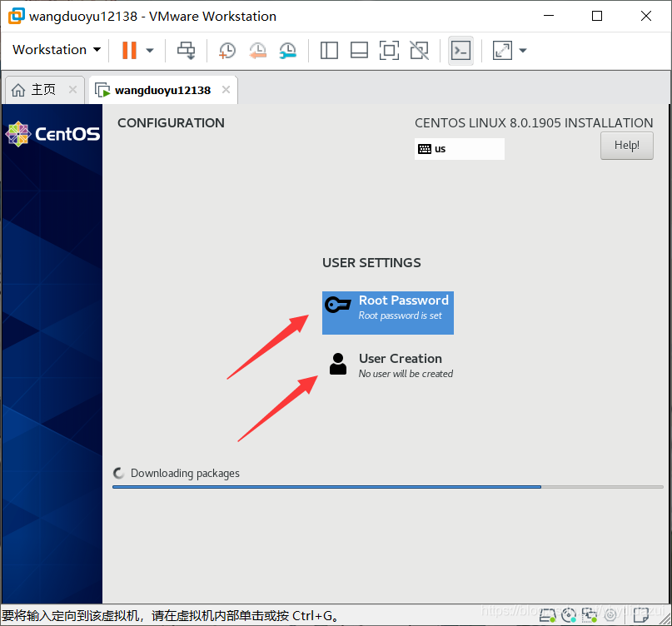Click the keyboard icon next to us
672x626 pixels.
[425, 149]
